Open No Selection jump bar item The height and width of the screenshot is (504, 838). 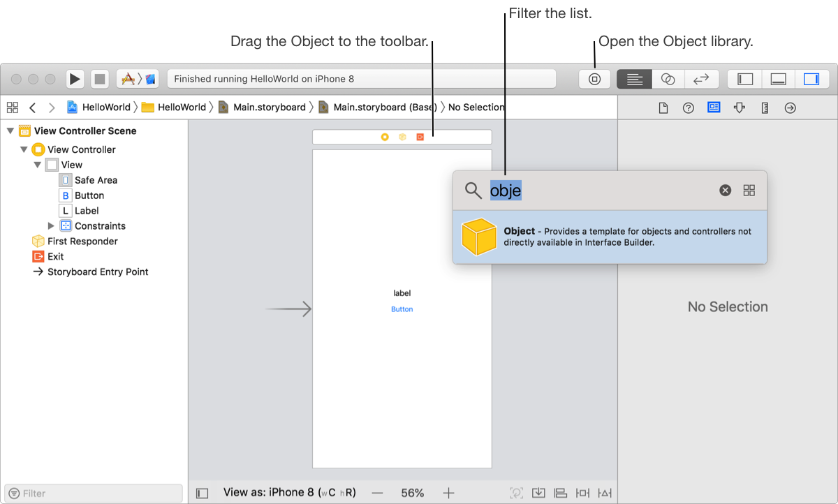pos(476,108)
